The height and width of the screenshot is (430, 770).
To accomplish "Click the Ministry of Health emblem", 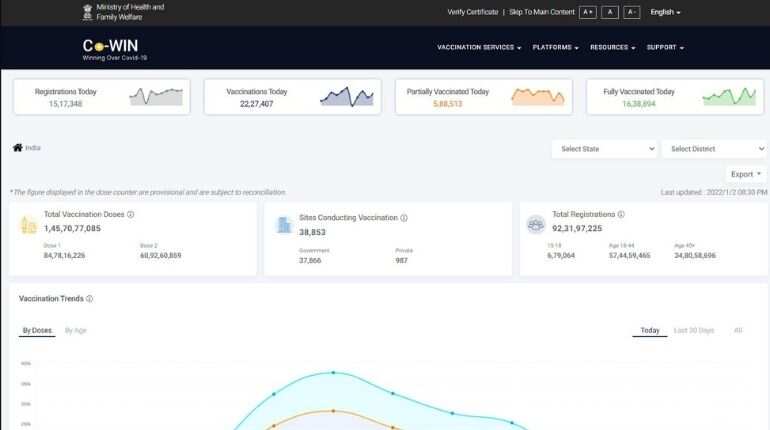I will [87, 12].
